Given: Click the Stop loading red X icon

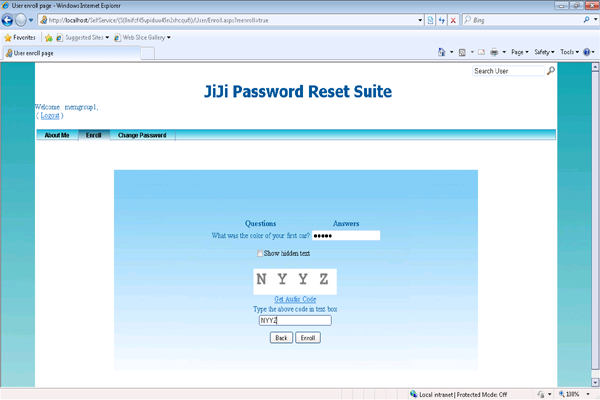Looking at the screenshot, I should click(453, 20).
